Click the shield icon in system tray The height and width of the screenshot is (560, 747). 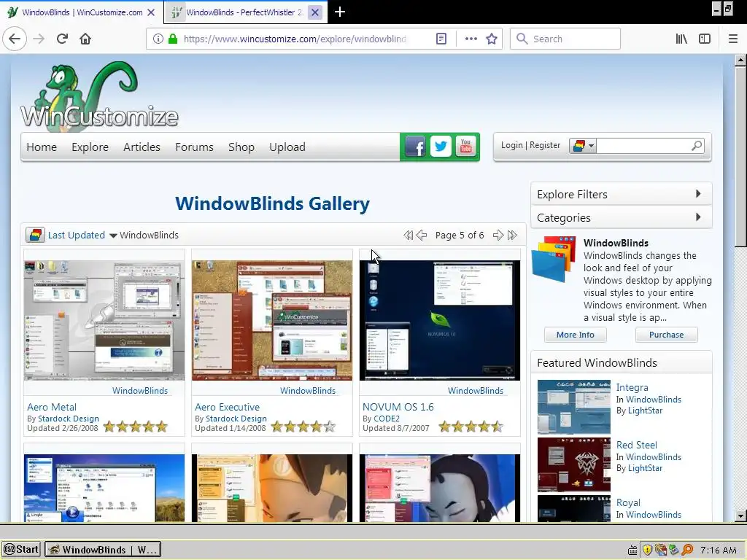[647, 550]
